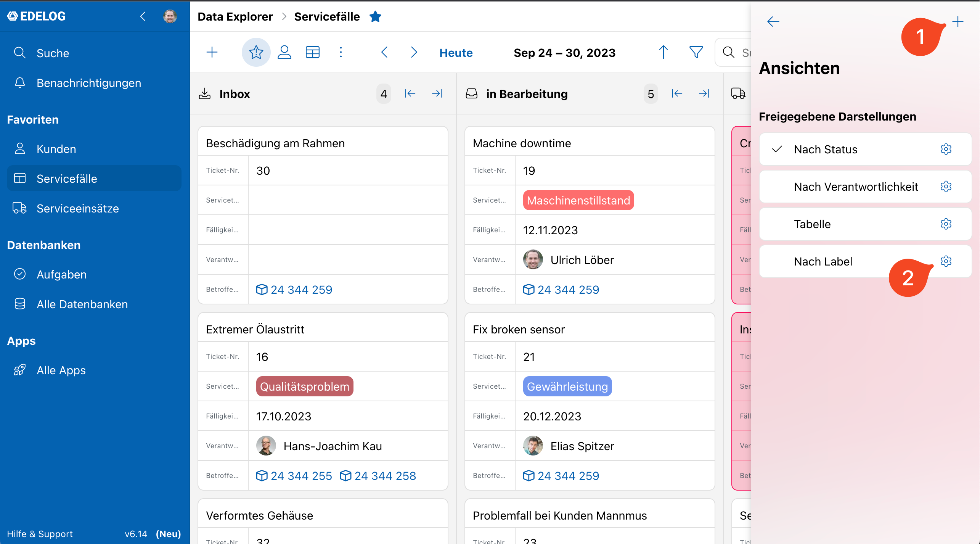Move Inbox column to the right
The image size is (980, 544).
pos(437,93)
